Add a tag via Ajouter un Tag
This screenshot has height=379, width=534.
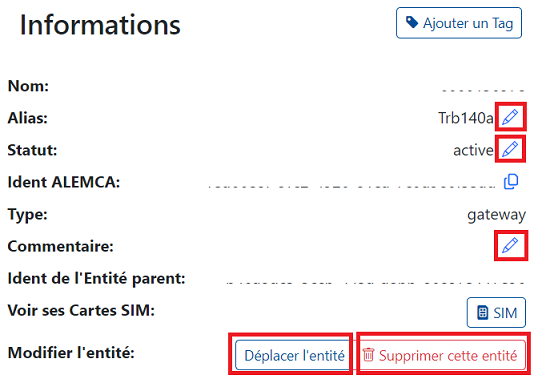tap(459, 23)
